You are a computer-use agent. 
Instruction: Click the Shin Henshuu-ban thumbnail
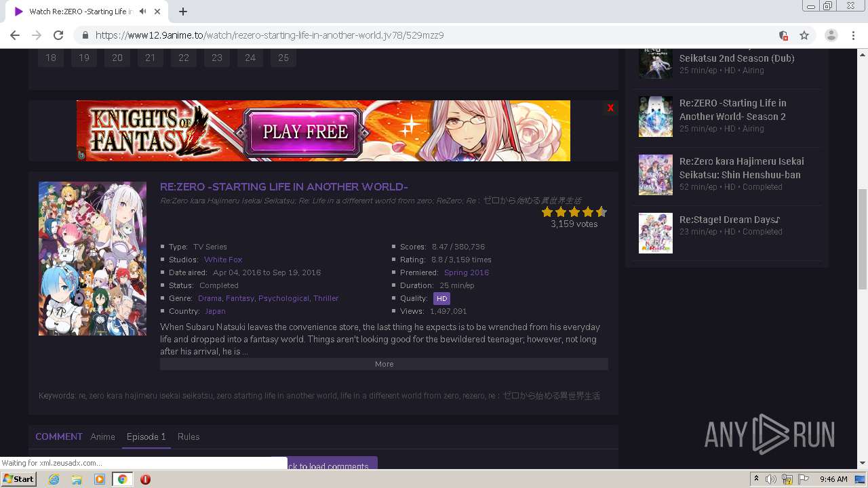tap(656, 175)
